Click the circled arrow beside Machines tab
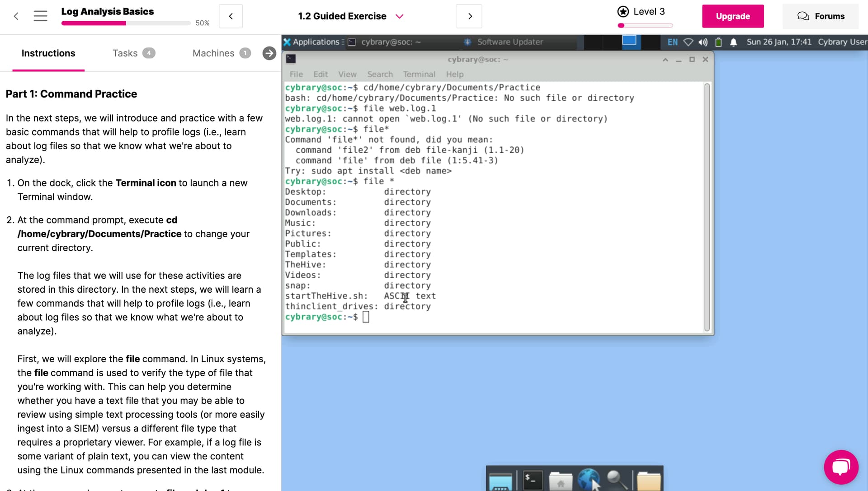This screenshot has height=491, width=868. (269, 53)
